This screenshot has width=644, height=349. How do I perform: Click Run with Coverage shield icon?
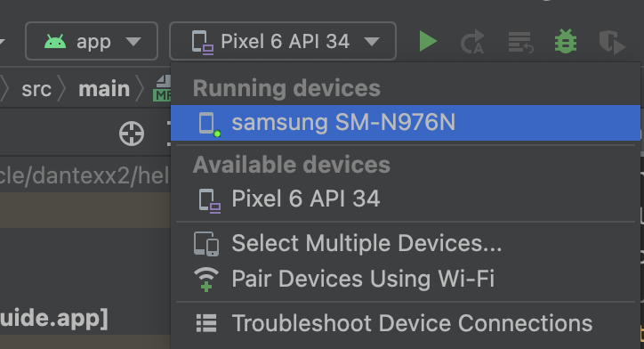612,42
